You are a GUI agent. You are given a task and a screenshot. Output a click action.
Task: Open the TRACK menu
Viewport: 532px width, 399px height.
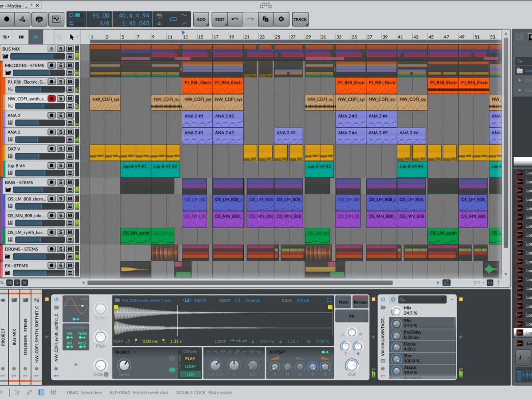pos(300,20)
